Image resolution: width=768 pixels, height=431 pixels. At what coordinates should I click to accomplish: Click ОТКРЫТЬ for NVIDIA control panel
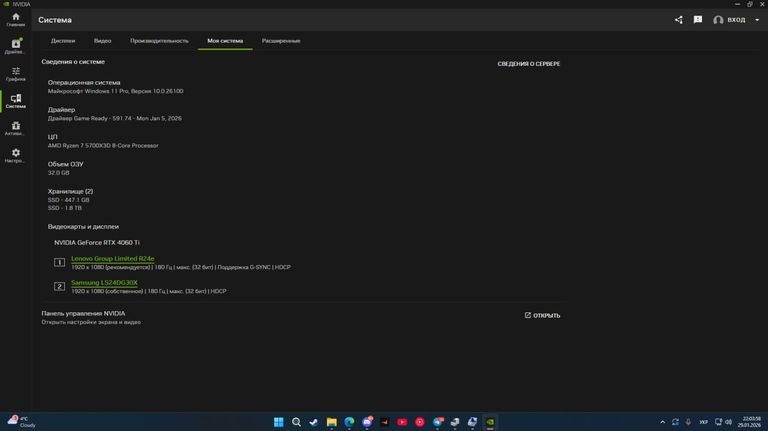(x=542, y=315)
